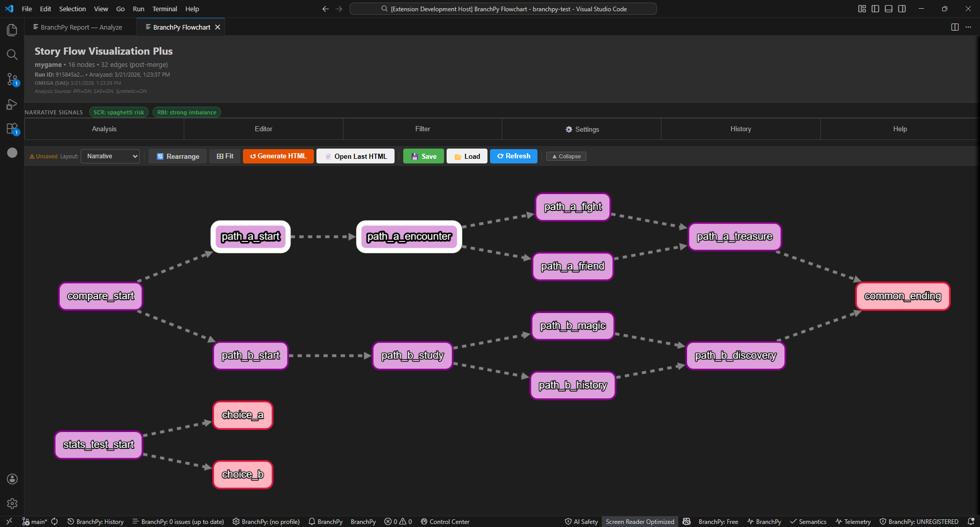Screen dimensions: 980x527
Task: Open Manage gear icon at bottom left
Action: pos(12,504)
